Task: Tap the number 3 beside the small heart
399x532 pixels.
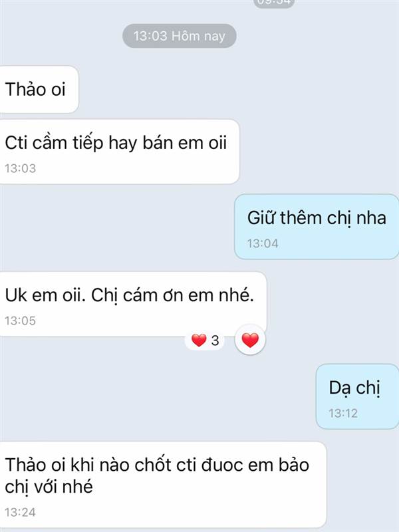Action: (x=215, y=340)
